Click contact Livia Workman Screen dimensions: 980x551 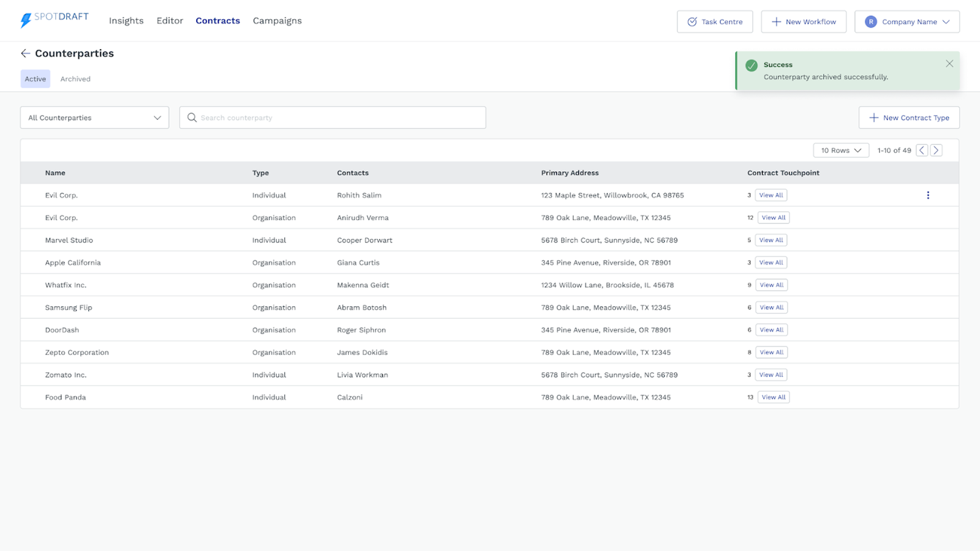tap(362, 375)
